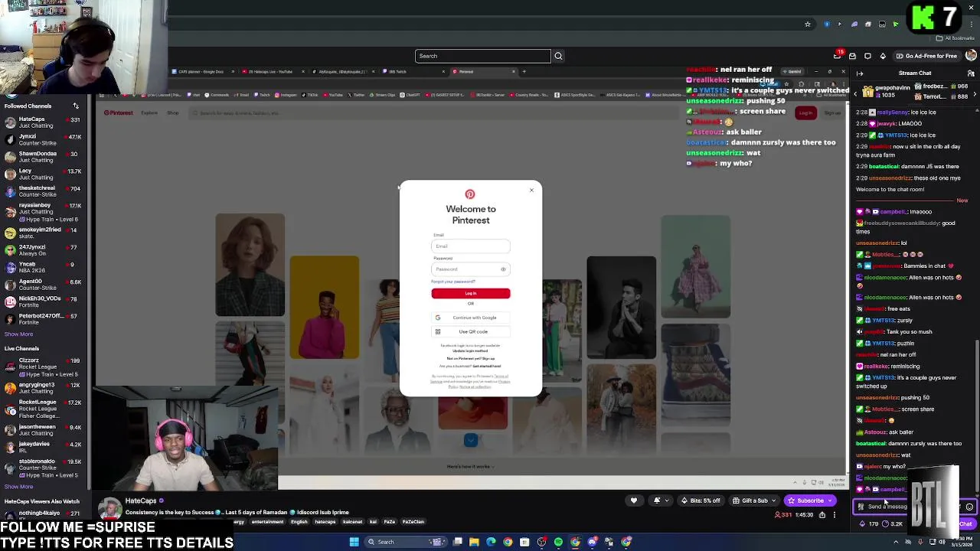Image resolution: width=980 pixels, height=551 pixels.
Task: Click the Twitch Search input field
Action: (482, 56)
